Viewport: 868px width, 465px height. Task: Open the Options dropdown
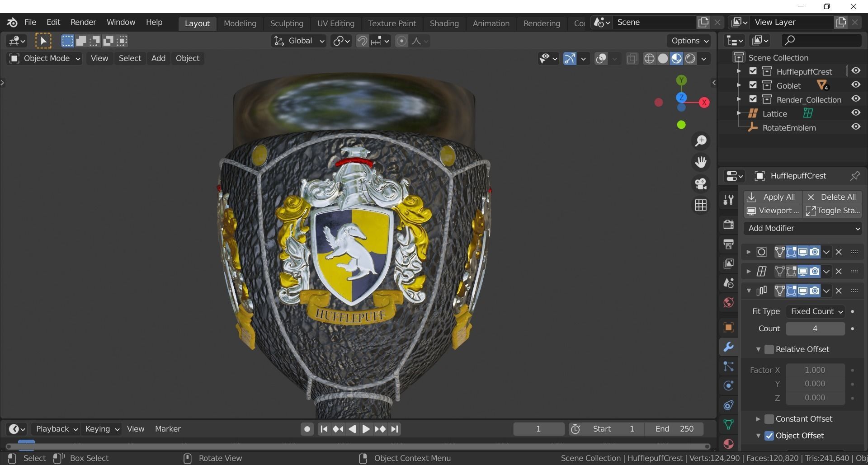[689, 41]
